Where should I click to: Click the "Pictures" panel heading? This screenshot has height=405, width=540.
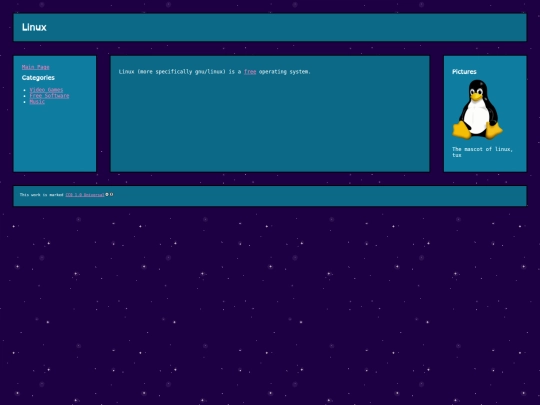(x=464, y=72)
